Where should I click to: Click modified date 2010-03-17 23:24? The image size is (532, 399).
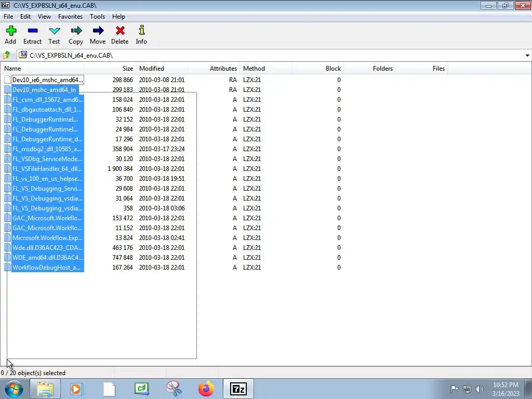162,149
